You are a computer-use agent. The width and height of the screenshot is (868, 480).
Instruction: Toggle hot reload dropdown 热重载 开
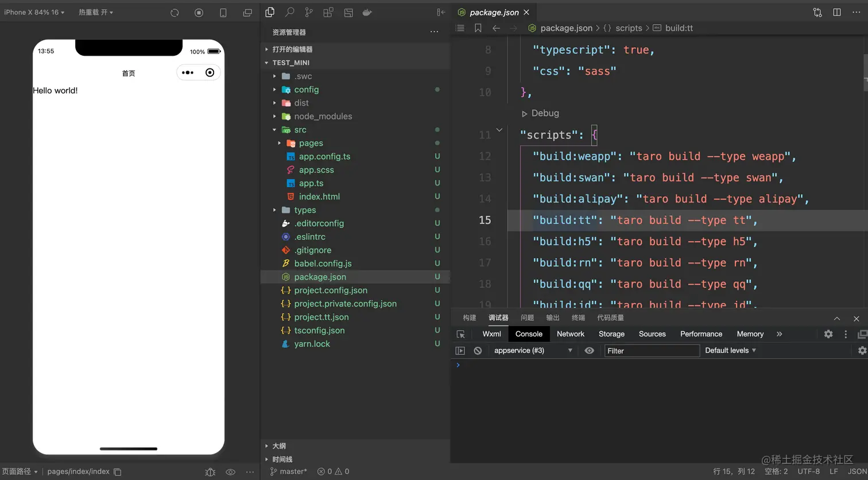point(96,12)
